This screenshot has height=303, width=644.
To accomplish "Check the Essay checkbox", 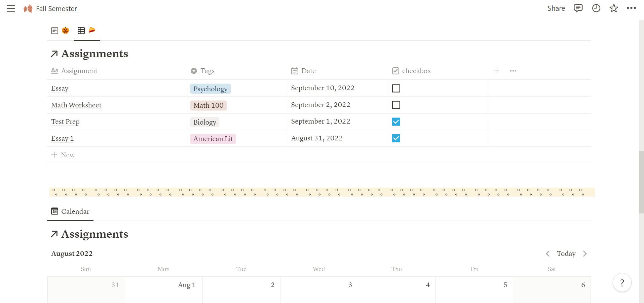I will [x=396, y=88].
